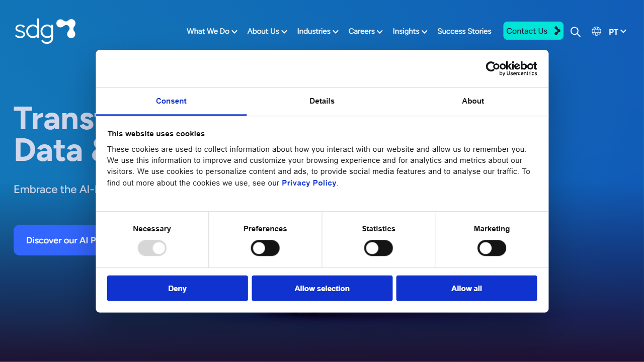Image resolution: width=644 pixels, height=362 pixels.
Task: Click the Statistics label text
Action: pos(378,229)
